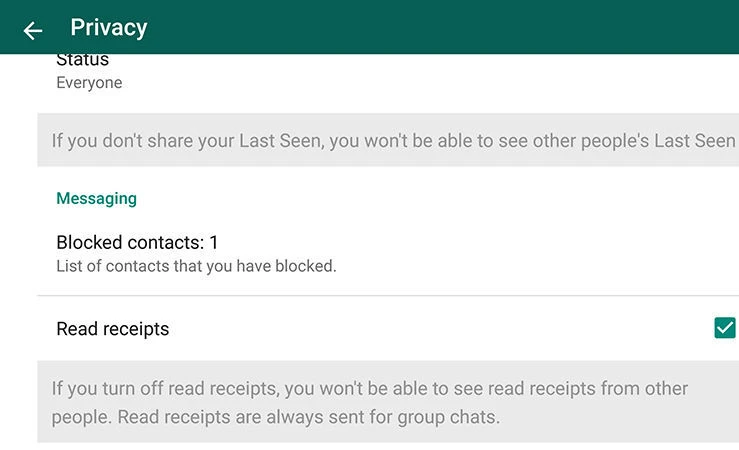Image resolution: width=739 pixels, height=450 pixels.
Task: Open the Status privacy setting
Action: click(83, 61)
